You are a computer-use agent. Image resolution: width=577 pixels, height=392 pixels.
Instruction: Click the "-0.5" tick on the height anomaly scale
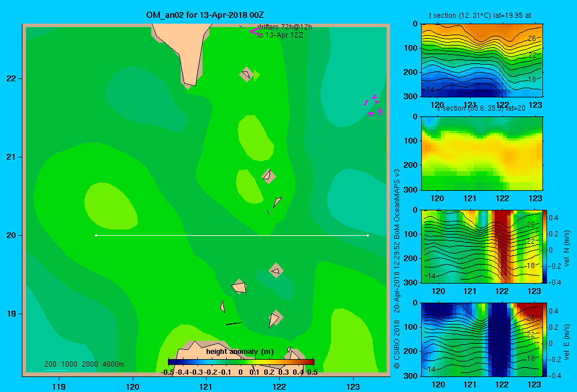[x=167, y=372]
